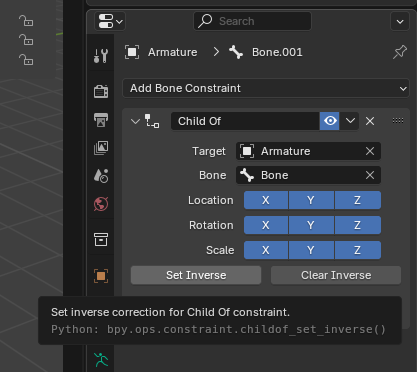Open the orange Object properties tab
This screenshot has width=417, height=372.
click(x=101, y=276)
